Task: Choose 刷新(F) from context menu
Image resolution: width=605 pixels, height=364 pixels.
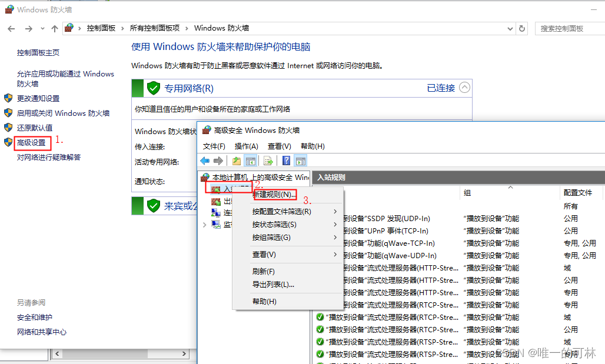Action: [264, 272]
